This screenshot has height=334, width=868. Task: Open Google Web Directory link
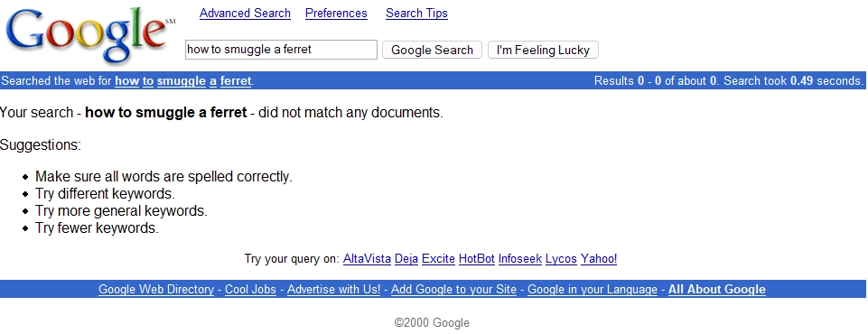coord(156,289)
